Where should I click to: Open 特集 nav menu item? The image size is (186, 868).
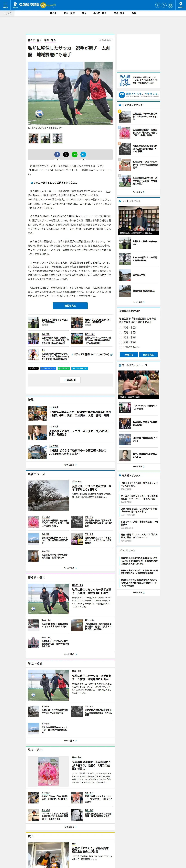(134, 13)
